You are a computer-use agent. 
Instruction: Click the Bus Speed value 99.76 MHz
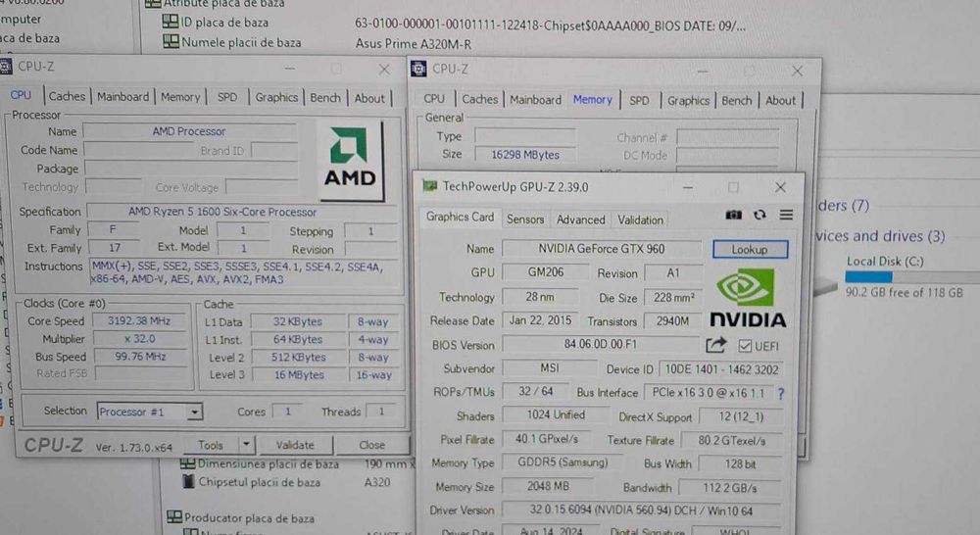click(x=139, y=357)
